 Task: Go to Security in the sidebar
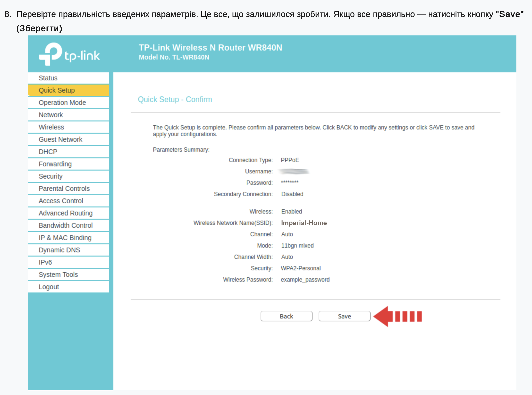(x=51, y=176)
